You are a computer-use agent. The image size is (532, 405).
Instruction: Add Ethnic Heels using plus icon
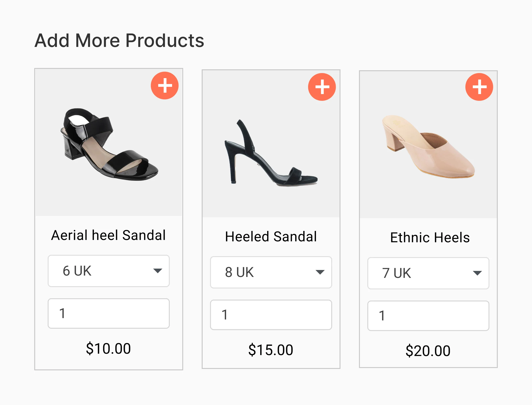click(x=479, y=87)
